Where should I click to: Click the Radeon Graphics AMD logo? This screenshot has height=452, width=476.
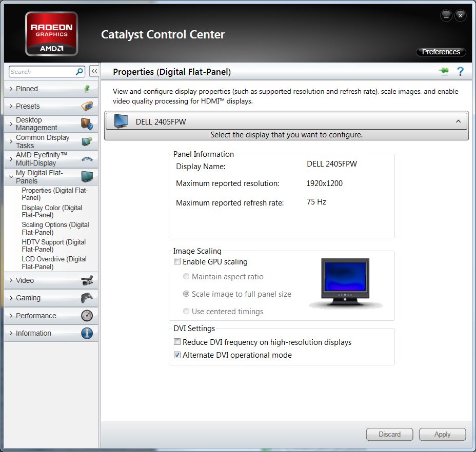pyautogui.click(x=52, y=34)
